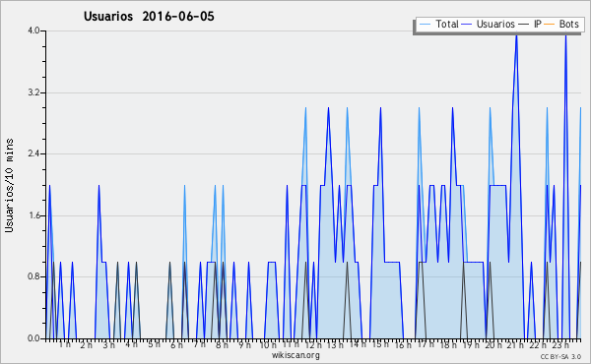Viewport: 591px width, 364px height.
Task: Click the 3.2 y-axis value
Action: pyautogui.click(x=33, y=92)
